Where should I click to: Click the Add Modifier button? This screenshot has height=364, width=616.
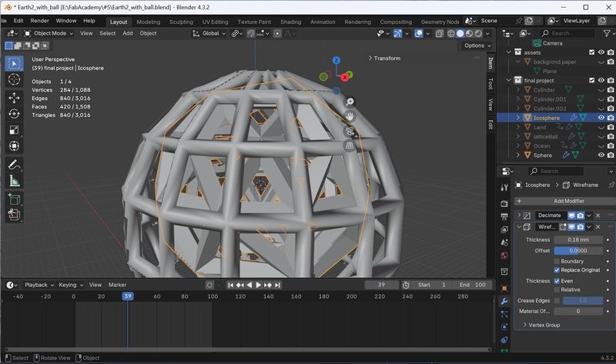click(x=565, y=201)
